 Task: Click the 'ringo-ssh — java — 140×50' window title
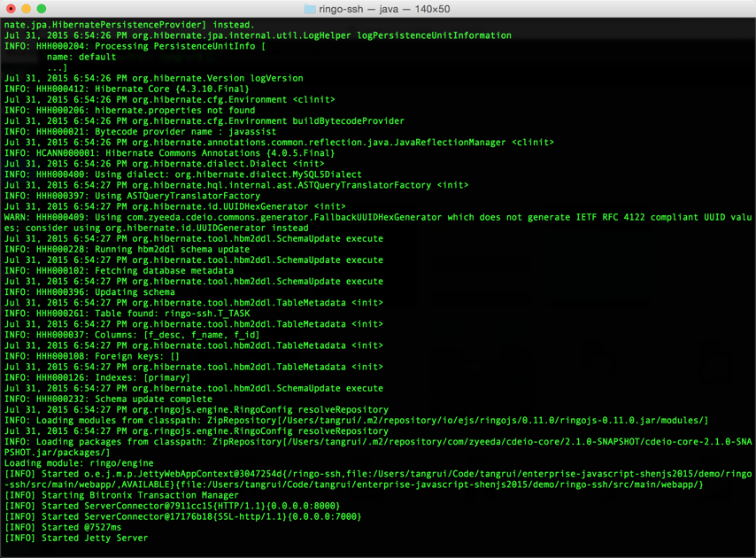point(384,9)
